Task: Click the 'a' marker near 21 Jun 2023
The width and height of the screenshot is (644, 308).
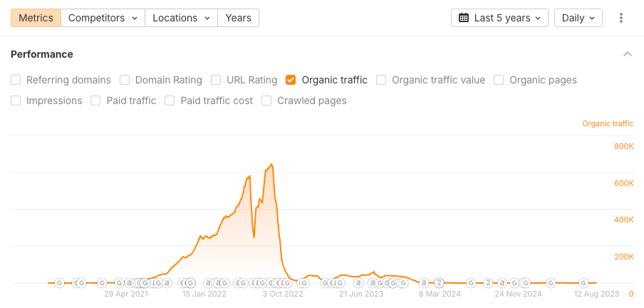Action: [358, 282]
